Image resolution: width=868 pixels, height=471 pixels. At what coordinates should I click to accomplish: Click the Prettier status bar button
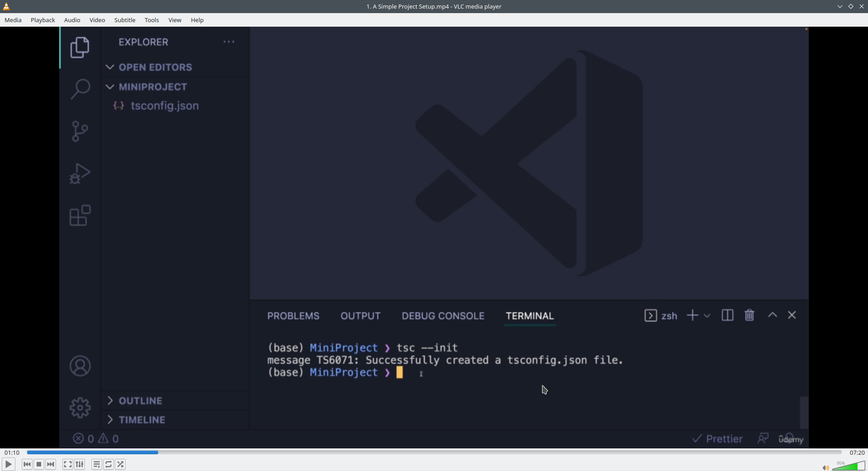click(x=717, y=439)
